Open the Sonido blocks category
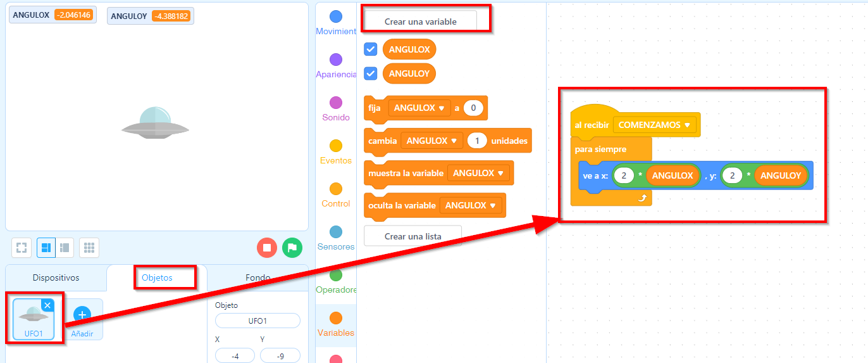The image size is (868, 363). [x=336, y=109]
